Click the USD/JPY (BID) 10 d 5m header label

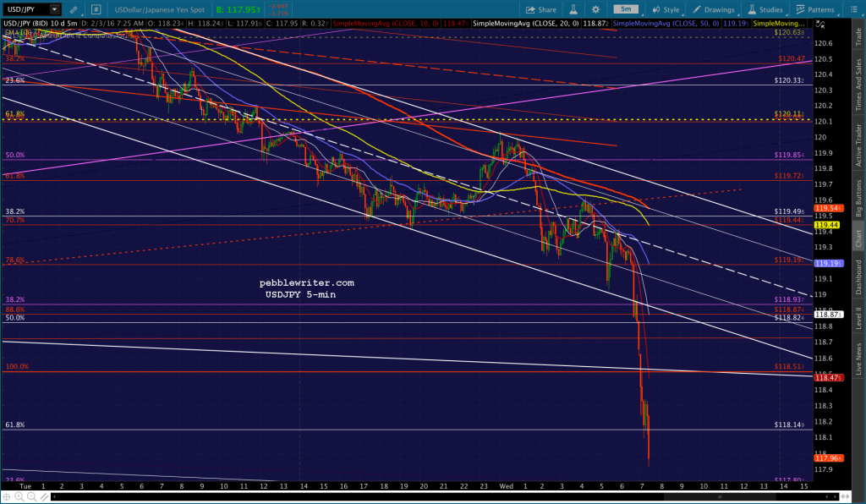[41, 24]
